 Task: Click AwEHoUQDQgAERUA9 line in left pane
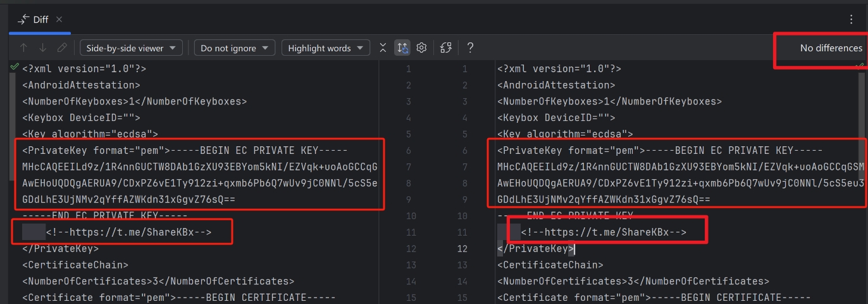pyautogui.click(x=200, y=184)
